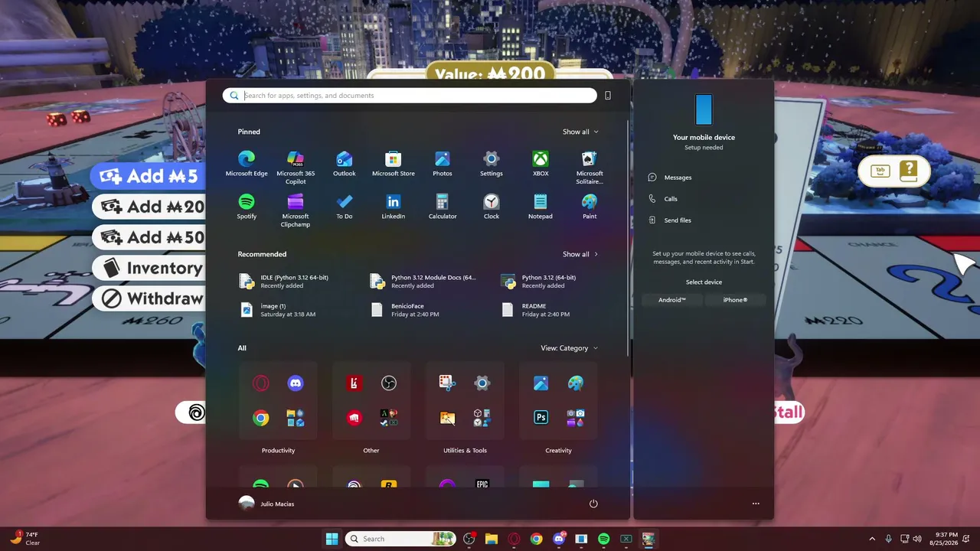Open the Calculator pinned app

pyautogui.click(x=443, y=206)
